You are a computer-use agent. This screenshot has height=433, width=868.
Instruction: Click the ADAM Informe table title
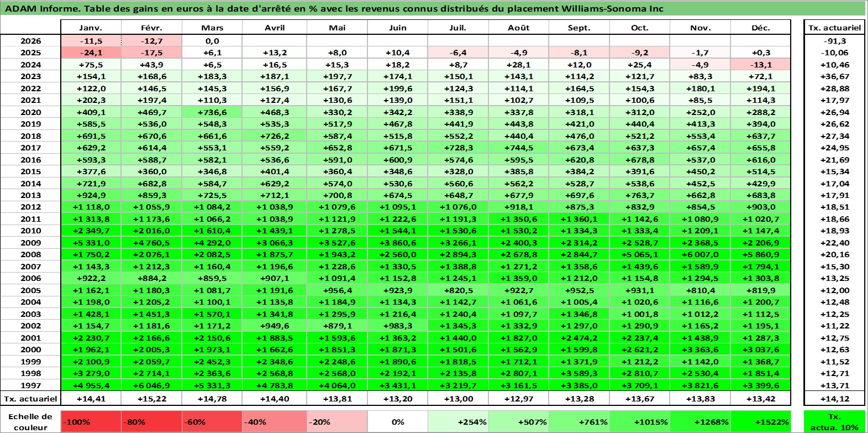[x=334, y=8]
